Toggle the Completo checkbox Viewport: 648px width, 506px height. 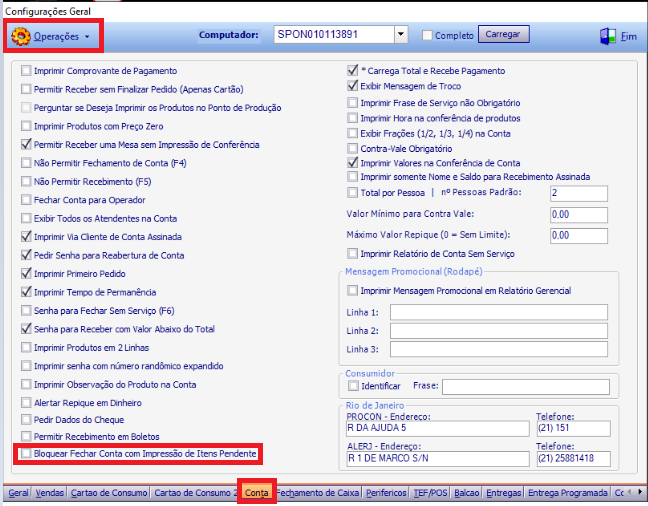427,36
